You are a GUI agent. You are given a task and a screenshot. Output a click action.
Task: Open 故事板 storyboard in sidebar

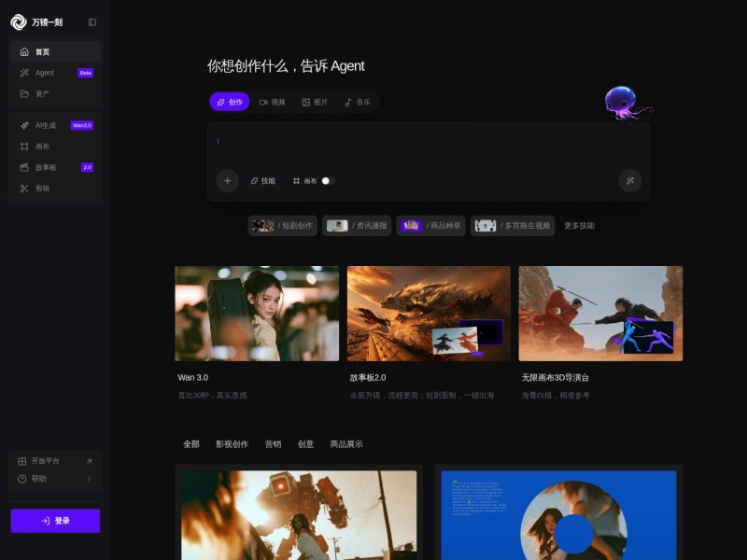tap(55, 167)
